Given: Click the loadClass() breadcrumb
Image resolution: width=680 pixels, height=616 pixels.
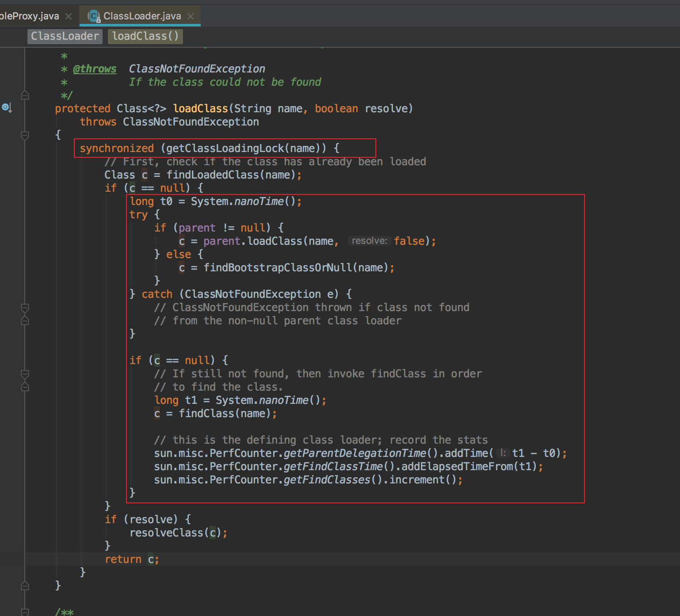Looking at the screenshot, I should (x=145, y=36).
